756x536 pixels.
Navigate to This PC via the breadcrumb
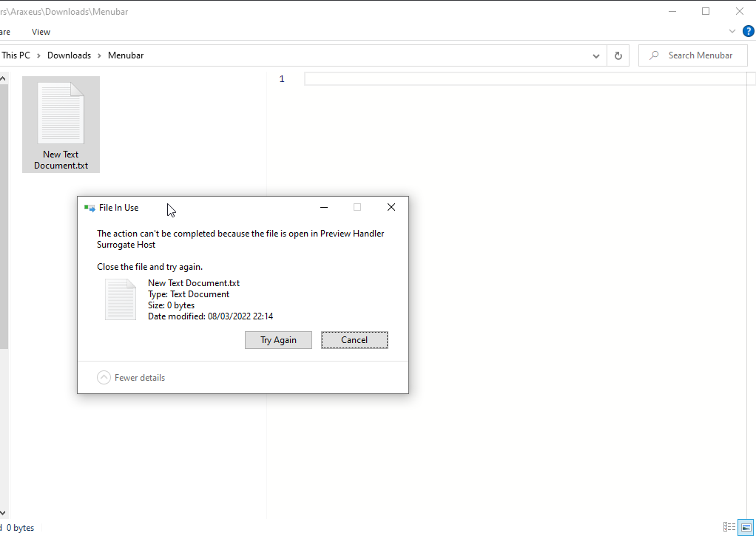[16, 55]
